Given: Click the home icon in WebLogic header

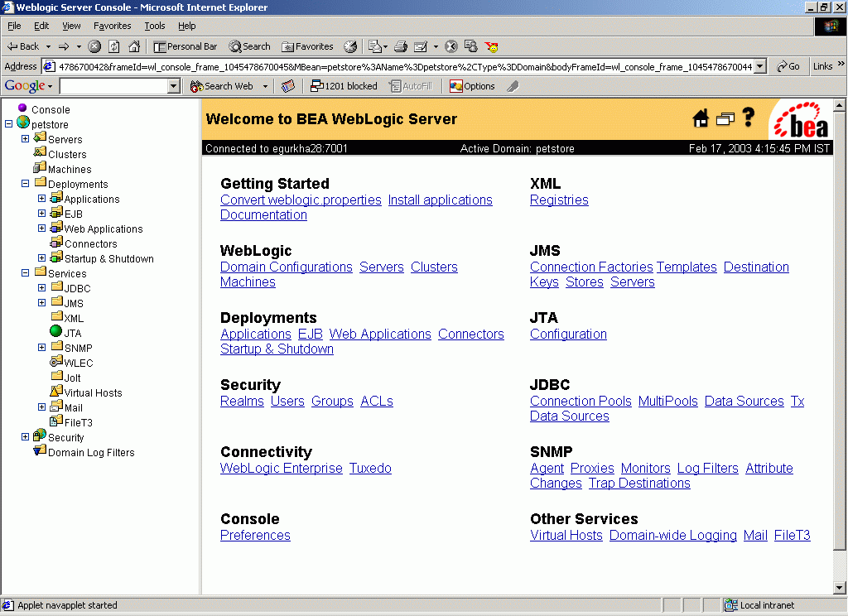Looking at the screenshot, I should click(701, 118).
